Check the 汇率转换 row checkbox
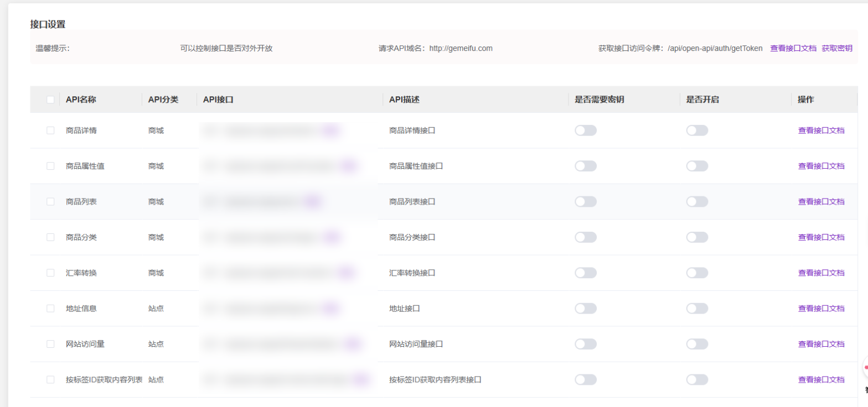Image resolution: width=868 pixels, height=407 pixels. pos(50,273)
